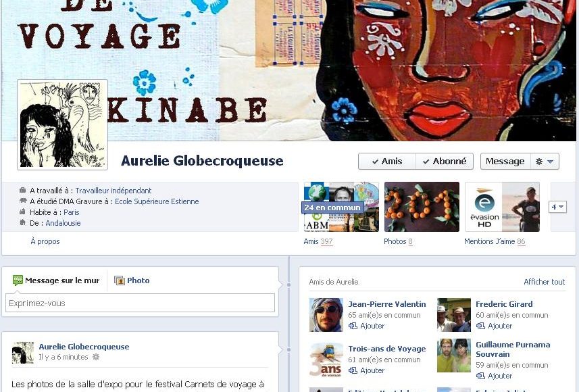Send a Message to Aurelie

tap(505, 162)
